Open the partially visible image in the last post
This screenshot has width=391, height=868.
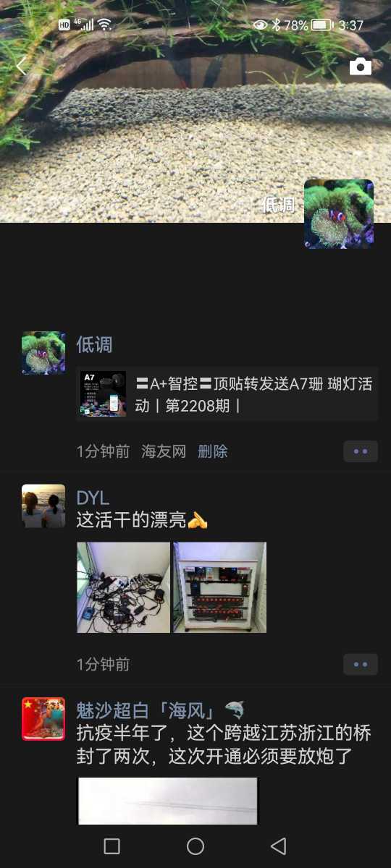pyautogui.click(x=167, y=801)
